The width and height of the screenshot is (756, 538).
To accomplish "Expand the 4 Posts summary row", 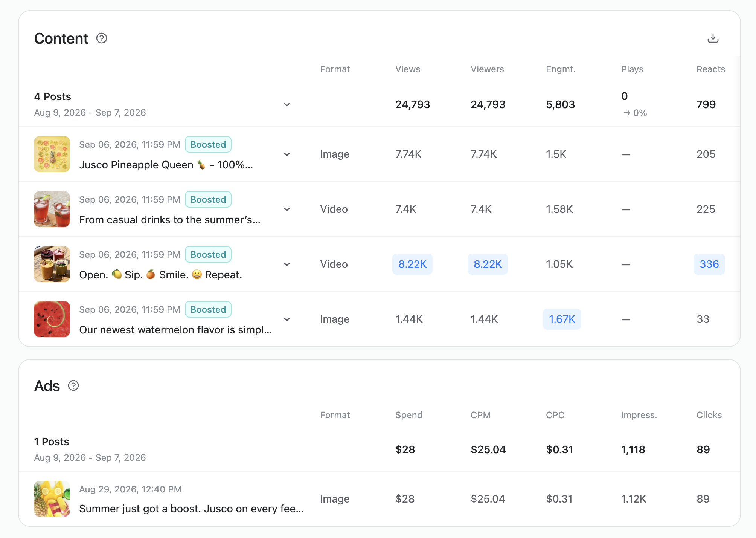I will click(287, 104).
